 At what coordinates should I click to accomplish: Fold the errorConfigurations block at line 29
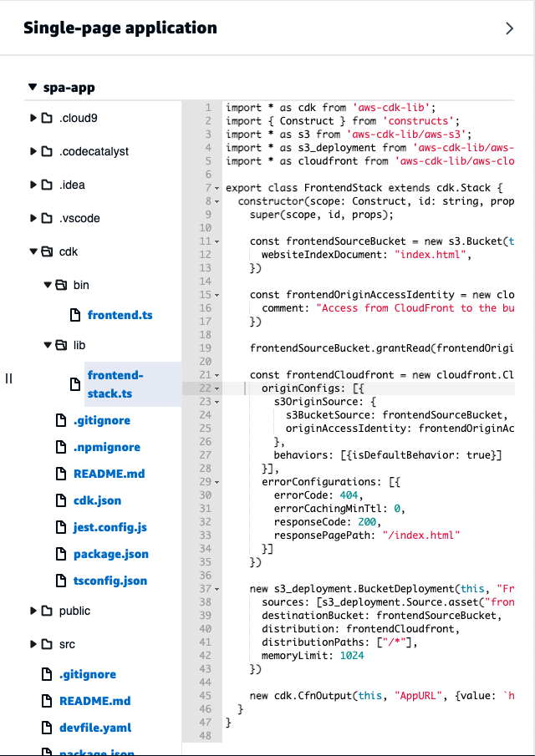tap(217, 482)
